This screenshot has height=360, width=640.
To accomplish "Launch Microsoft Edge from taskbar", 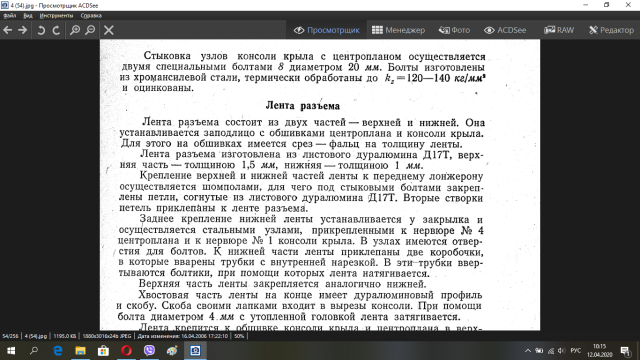I will (x=58, y=351).
